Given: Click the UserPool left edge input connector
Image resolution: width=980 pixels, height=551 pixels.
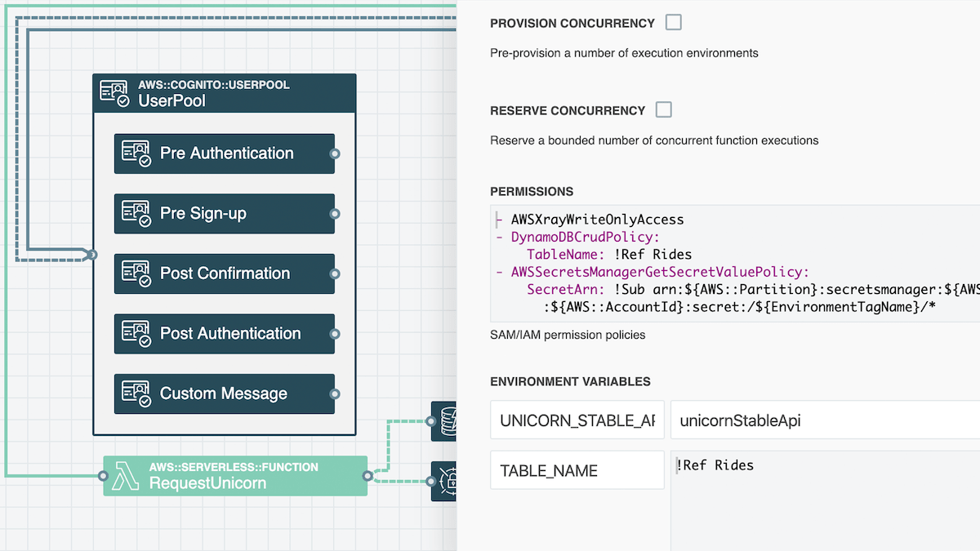Looking at the screenshot, I should [x=93, y=255].
